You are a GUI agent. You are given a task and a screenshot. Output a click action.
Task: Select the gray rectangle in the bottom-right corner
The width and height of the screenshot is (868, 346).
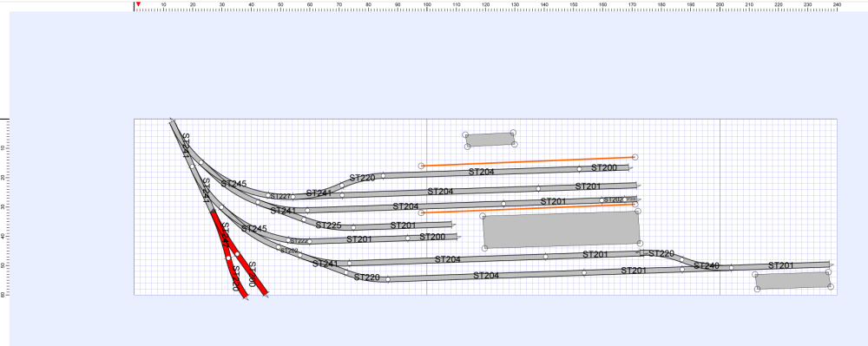point(792,280)
